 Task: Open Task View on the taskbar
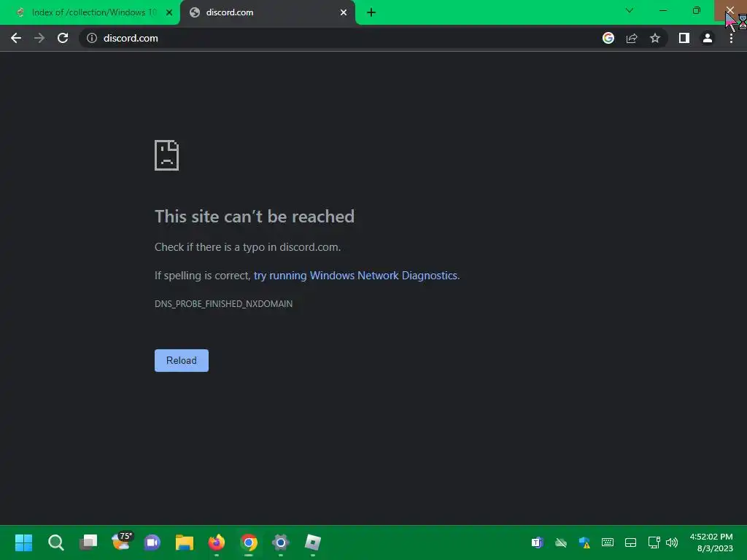[88, 542]
